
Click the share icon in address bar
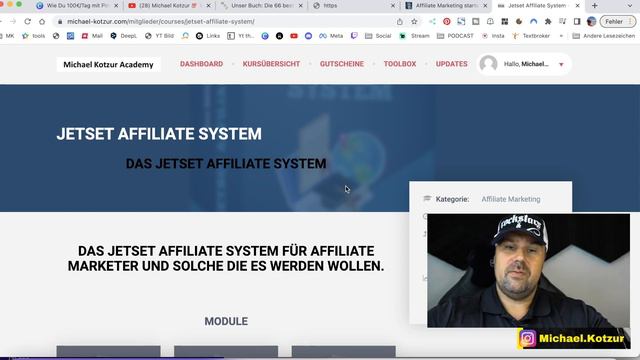(400, 22)
